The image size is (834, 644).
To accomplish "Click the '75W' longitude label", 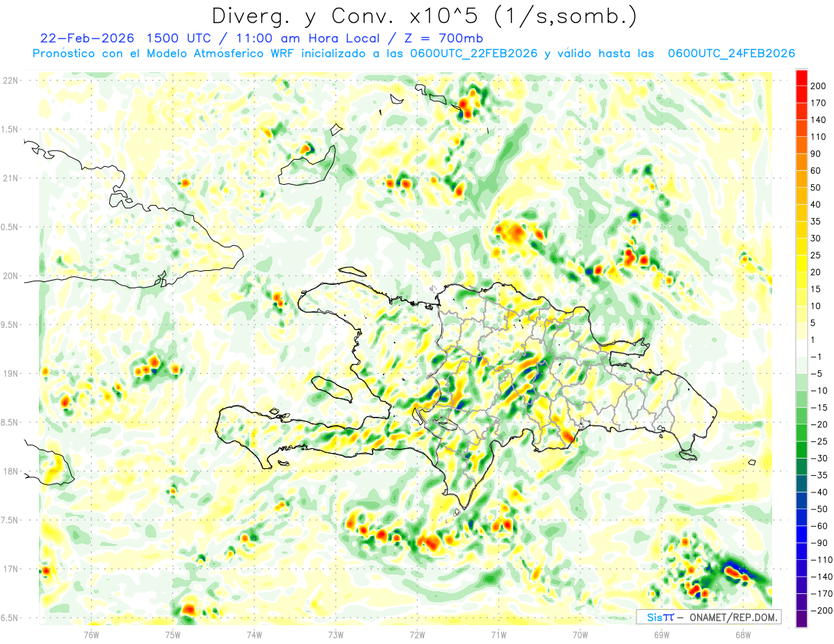I will [x=173, y=634].
